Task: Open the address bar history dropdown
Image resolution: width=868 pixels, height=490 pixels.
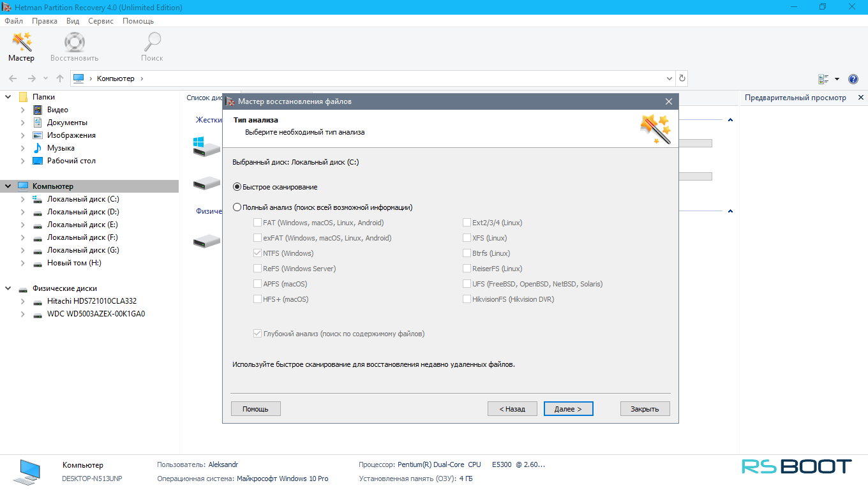Action: click(x=670, y=78)
